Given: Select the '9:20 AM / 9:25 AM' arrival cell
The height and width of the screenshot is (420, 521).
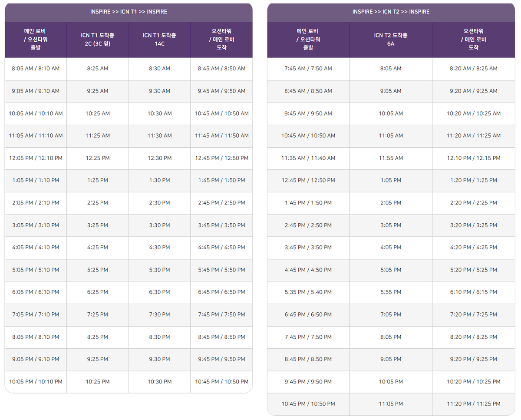Looking at the screenshot, I should click(474, 91).
